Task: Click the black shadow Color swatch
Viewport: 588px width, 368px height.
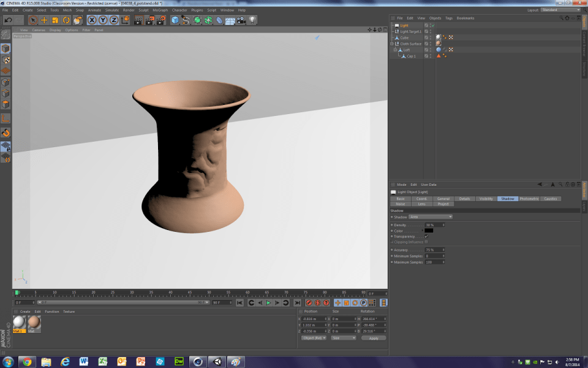Action: point(429,231)
